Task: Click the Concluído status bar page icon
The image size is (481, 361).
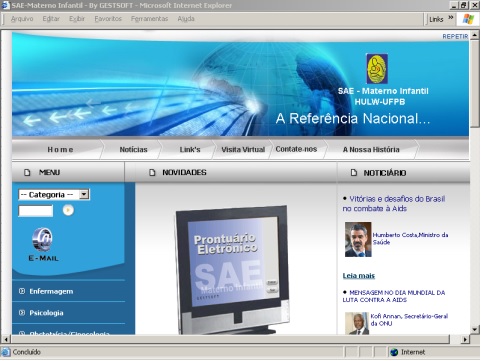Action: 6,352
